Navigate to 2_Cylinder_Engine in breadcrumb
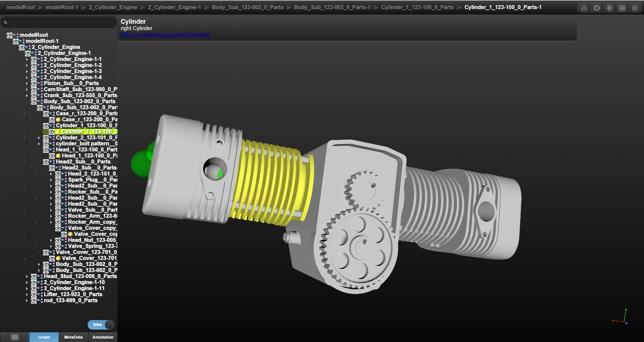Viewport: 644px width, 342px height. pyautogui.click(x=113, y=7)
